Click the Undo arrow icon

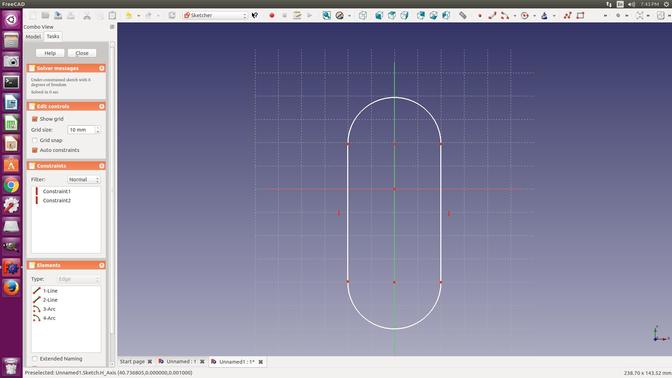coord(129,15)
